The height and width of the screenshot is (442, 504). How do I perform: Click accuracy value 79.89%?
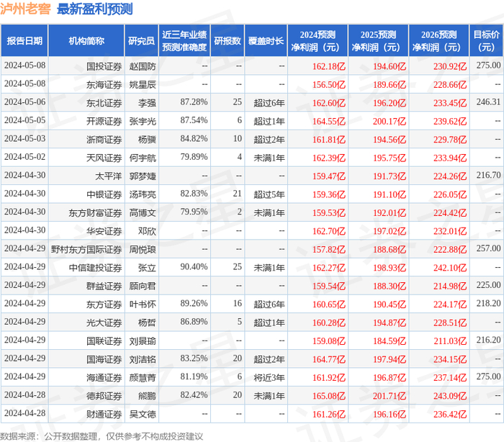coord(194,157)
